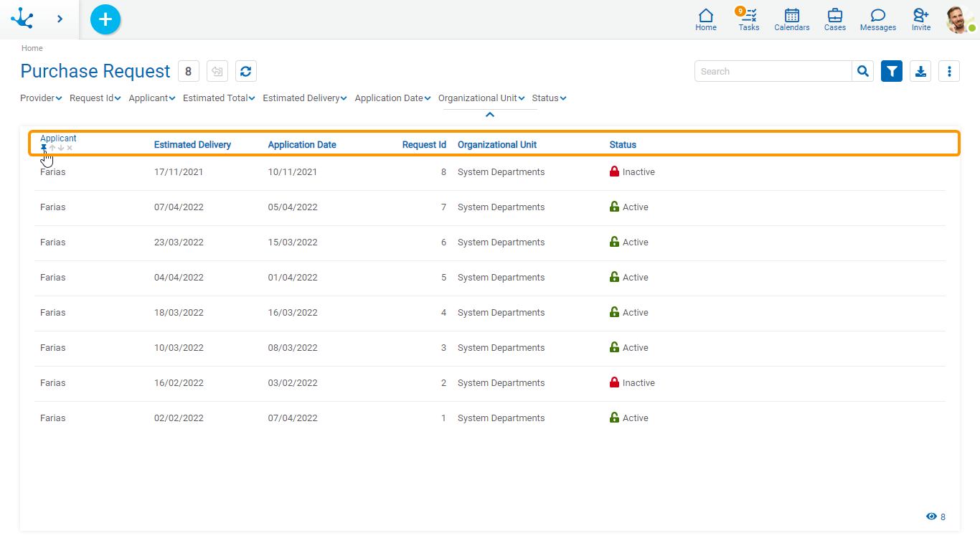Open the Tasks icon
The height and width of the screenshot is (551, 980).
coord(749,19)
